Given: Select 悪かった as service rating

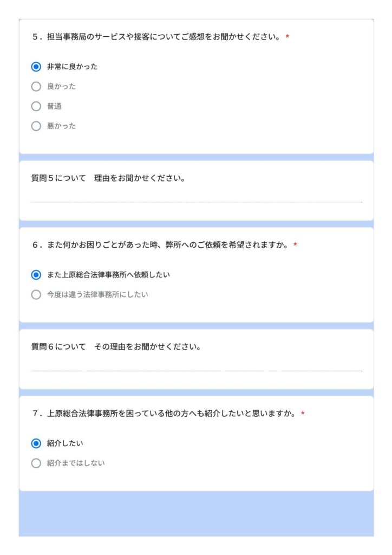Looking at the screenshot, I should point(36,126).
